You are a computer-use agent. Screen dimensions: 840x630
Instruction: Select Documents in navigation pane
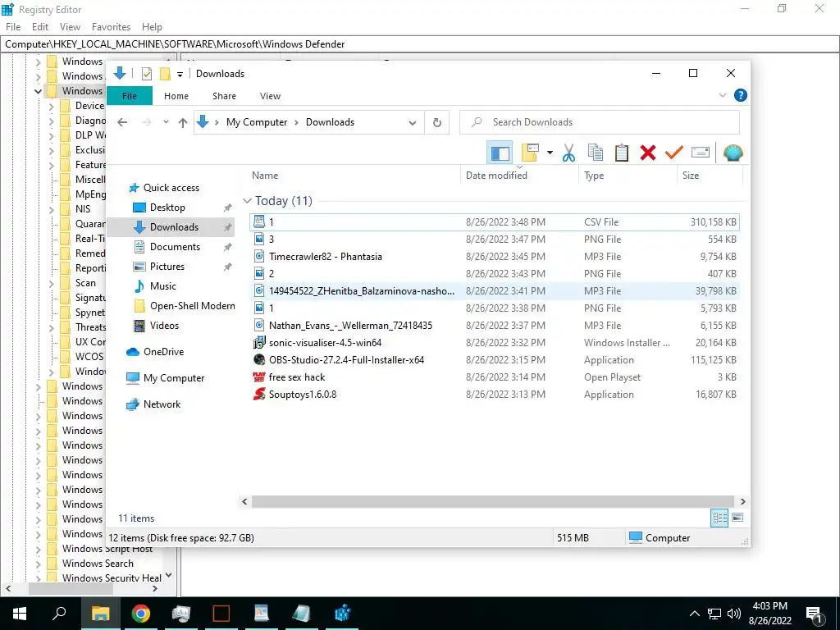[x=175, y=247]
